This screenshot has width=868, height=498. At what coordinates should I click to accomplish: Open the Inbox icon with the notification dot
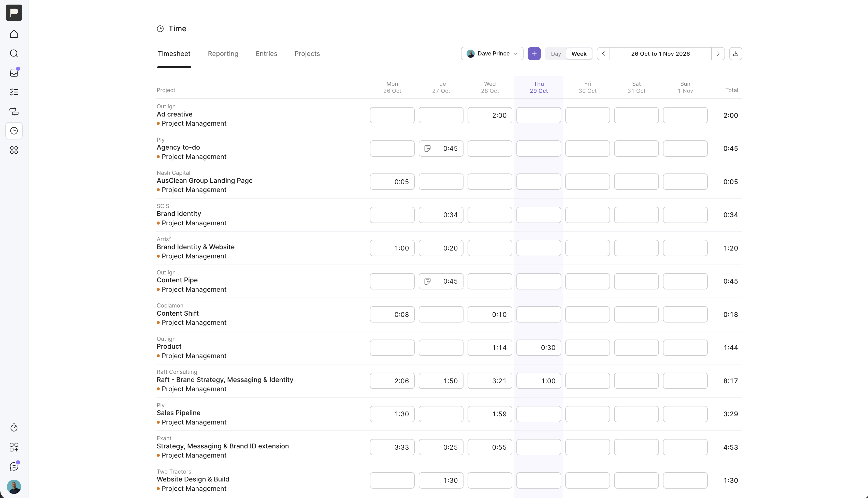point(14,72)
